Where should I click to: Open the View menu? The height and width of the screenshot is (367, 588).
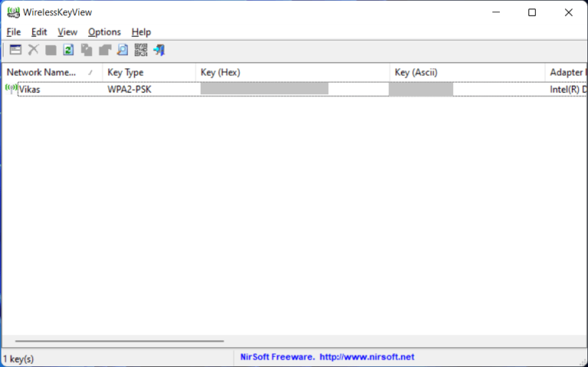(67, 32)
